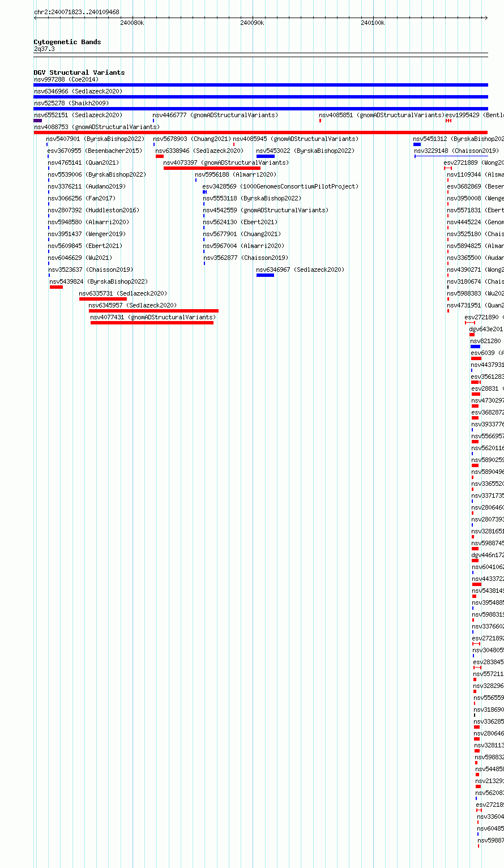
Task: Open the esv2721890 variant label
Action: point(484,317)
